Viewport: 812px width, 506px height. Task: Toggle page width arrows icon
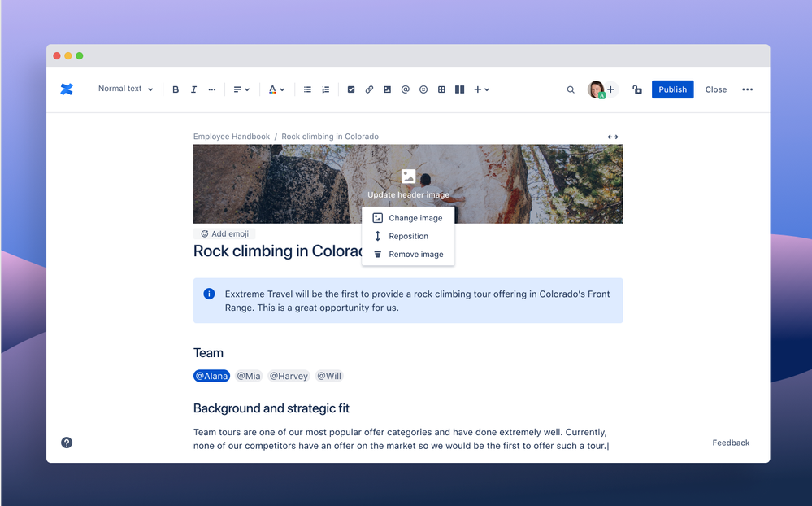613,137
